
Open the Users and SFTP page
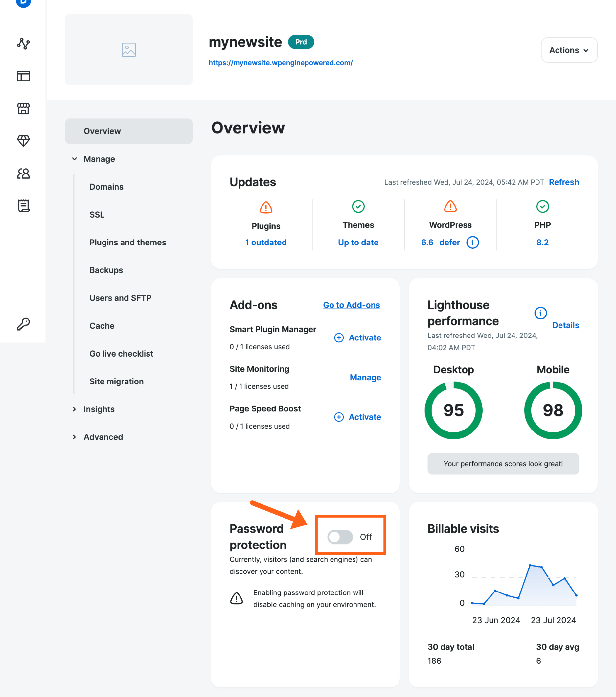point(120,298)
